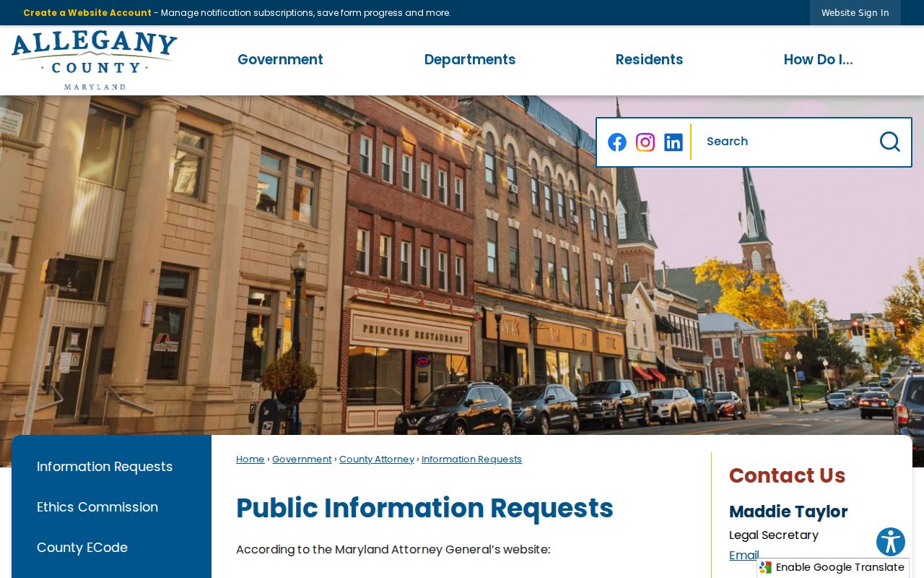924x578 pixels.
Task: Go to Home breadcrumb link
Action: (x=250, y=460)
